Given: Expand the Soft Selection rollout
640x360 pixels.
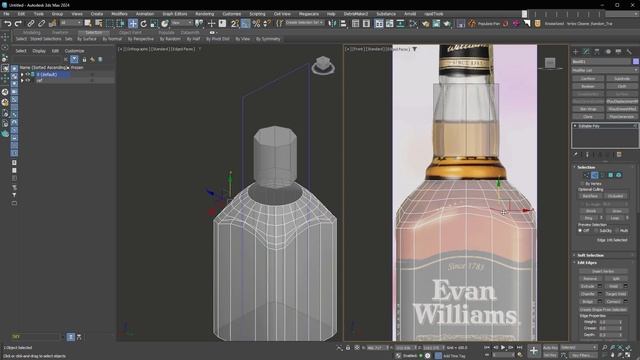Looking at the screenshot, I should pos(590,255).
